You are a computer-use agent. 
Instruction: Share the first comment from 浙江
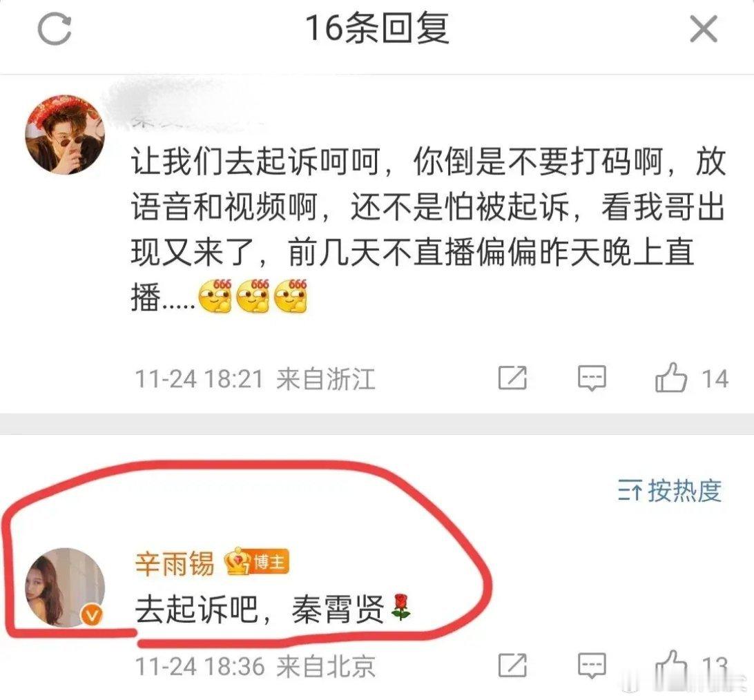pyautogui.click(x=512, y=378)
